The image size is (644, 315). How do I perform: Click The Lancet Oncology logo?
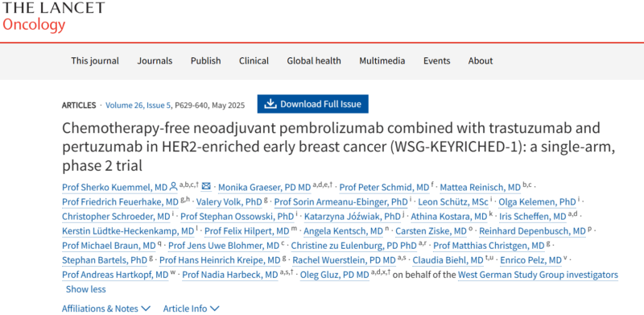pos(53,16)
